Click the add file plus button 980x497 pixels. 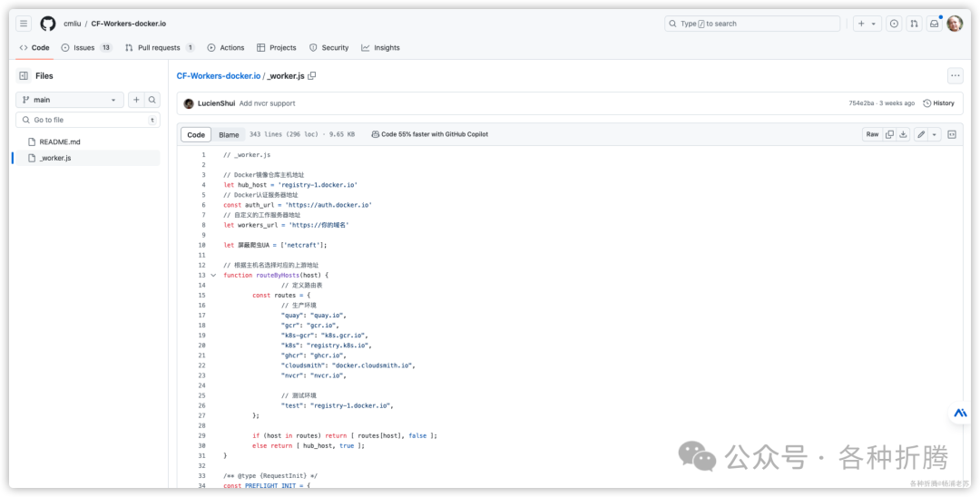pyautogui.click(x=136, y=100)
